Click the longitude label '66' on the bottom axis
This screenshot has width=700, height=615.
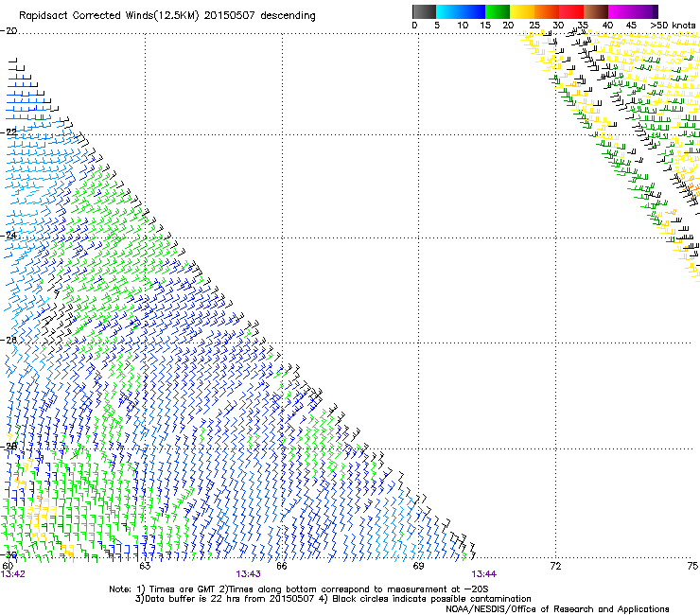282,566
